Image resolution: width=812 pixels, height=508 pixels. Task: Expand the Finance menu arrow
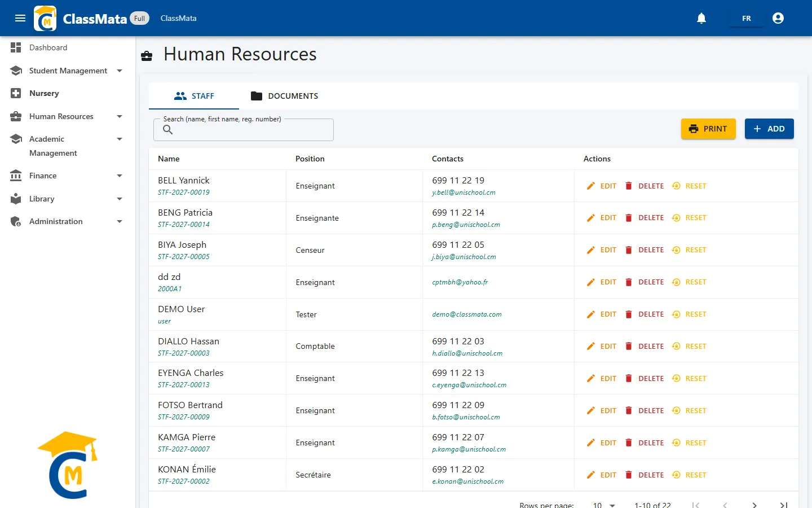point(120,176)
